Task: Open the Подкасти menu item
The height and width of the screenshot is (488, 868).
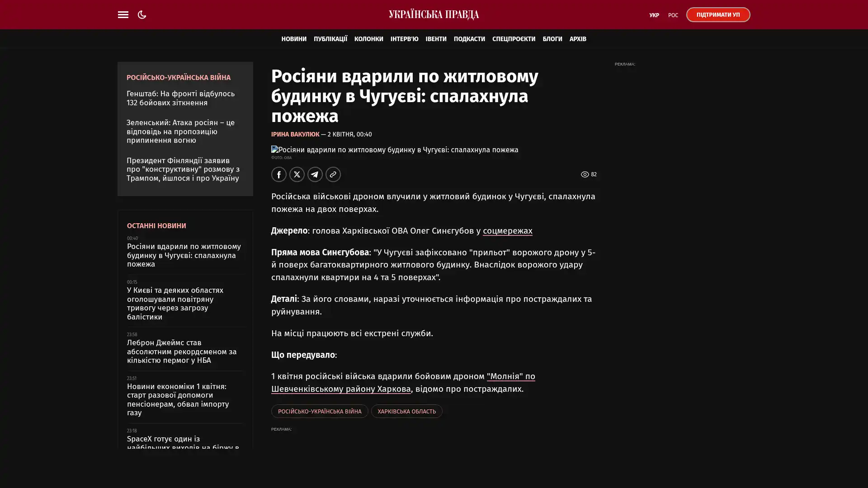Action: pos(469,39)
